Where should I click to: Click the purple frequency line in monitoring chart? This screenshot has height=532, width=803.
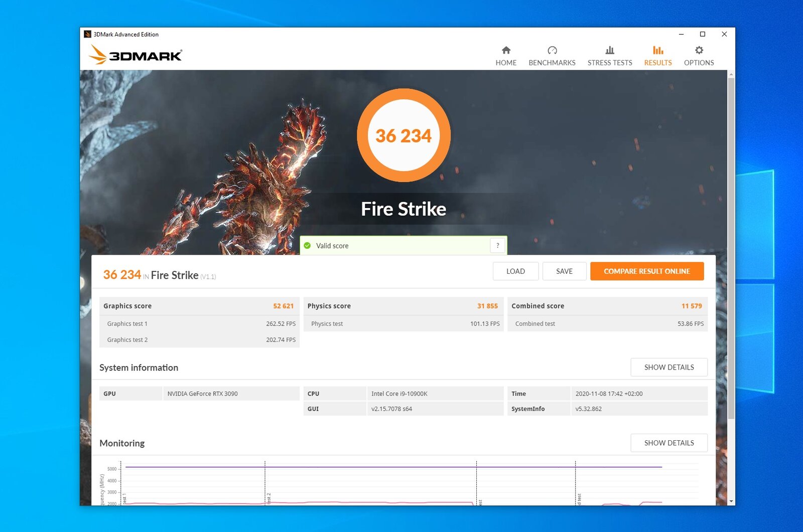[x=393, y=467]
